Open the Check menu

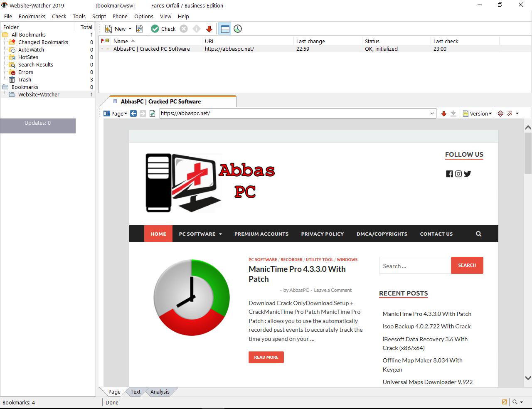point(59,16)
